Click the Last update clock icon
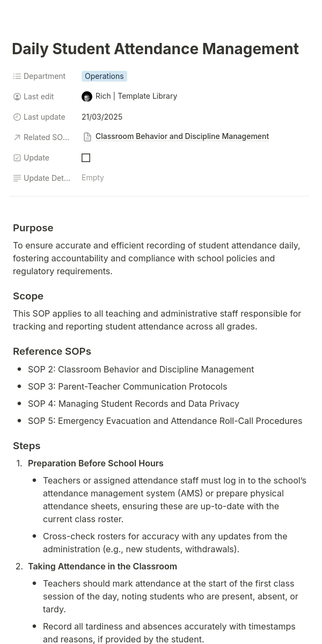Viewport: 322px width, 644px height. tap(17, 117)
